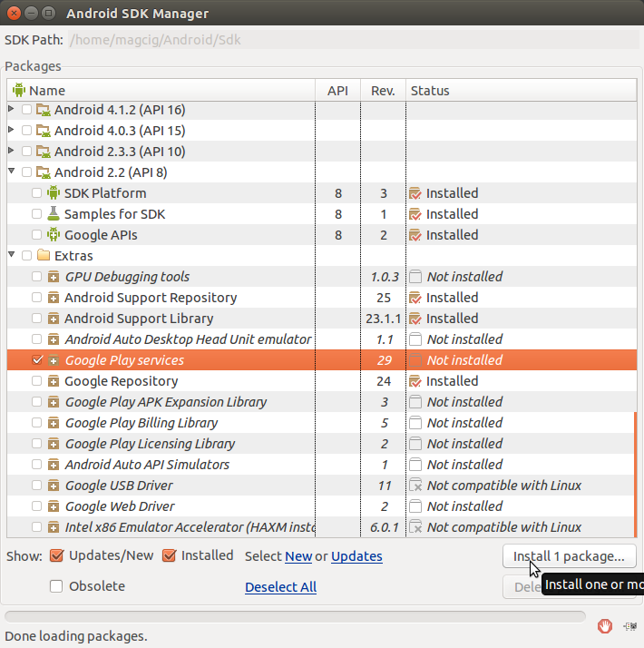The height and width of the screenshot is (648, 644).
Task: Click the Android Support Repository package icon
Action: click(54, 298)
